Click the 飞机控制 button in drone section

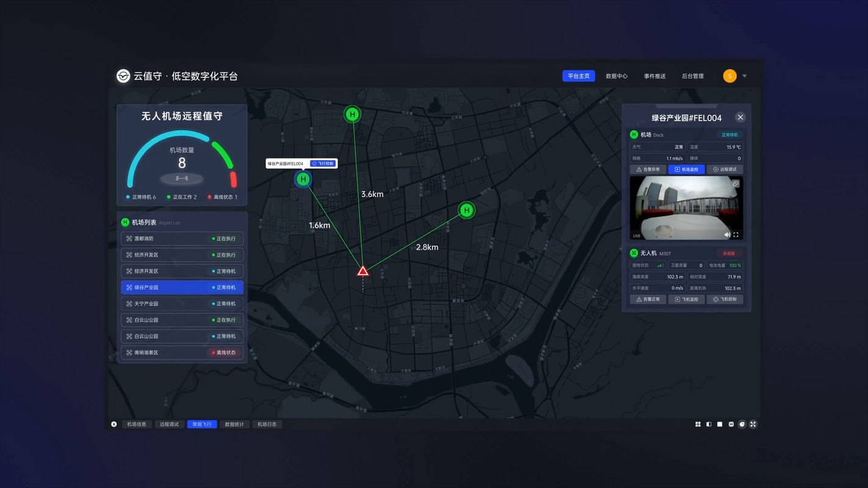click(725, 300)
